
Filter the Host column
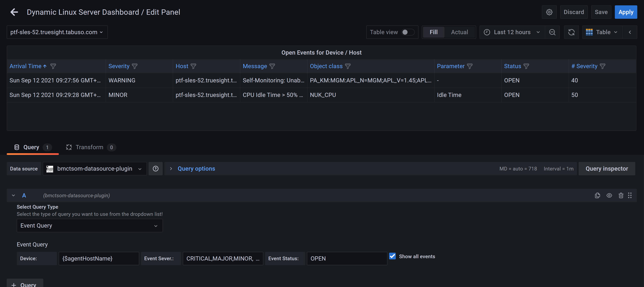193,66
